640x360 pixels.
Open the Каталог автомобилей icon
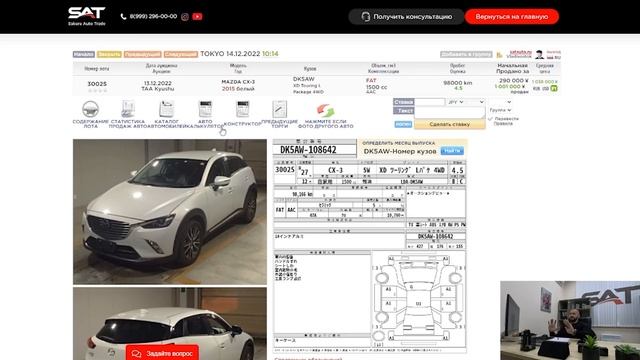(x=167, y=109)
